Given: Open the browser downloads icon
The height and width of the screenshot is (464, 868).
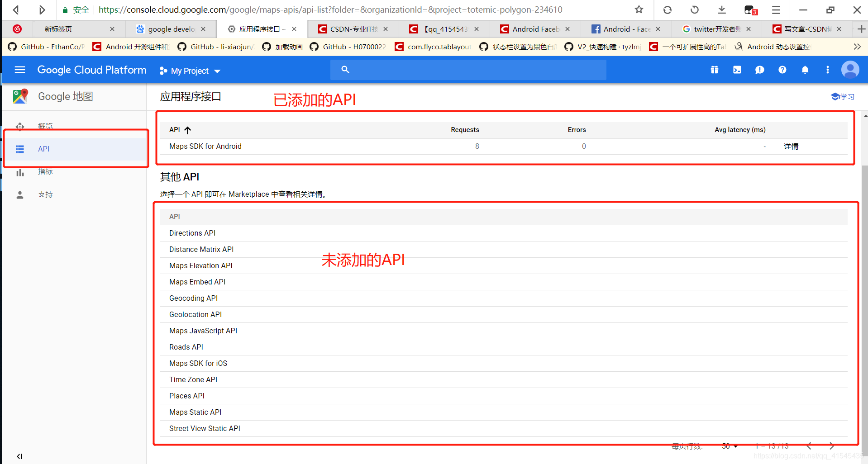Looking at the screenshot, I should (x=722, y=9).
